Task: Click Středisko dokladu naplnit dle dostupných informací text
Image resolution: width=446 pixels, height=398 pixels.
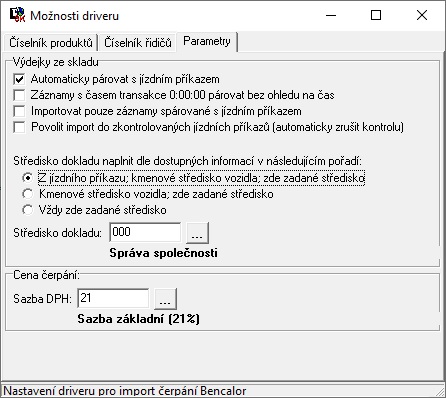Action: tap(187, 161)
